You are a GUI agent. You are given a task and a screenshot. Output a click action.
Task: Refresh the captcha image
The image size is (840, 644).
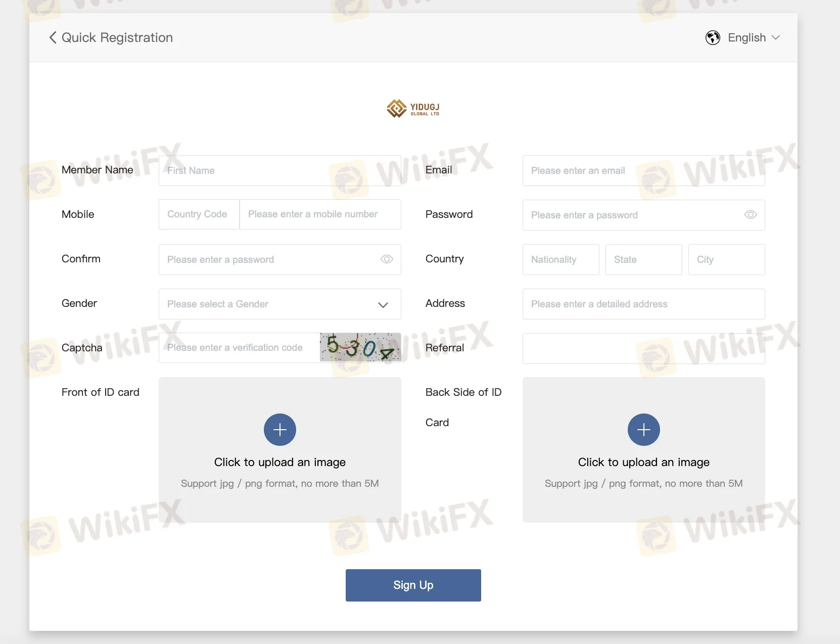pos(360,347)
